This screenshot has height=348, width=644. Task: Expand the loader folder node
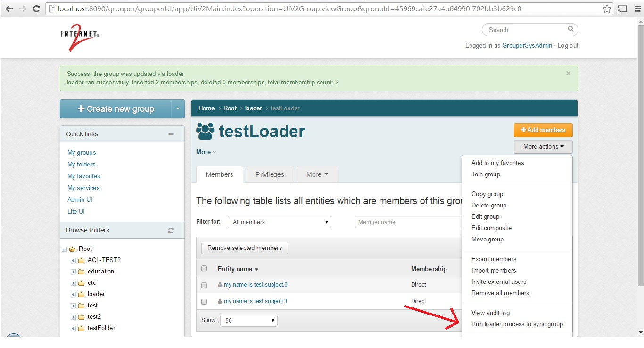[73, 294]
